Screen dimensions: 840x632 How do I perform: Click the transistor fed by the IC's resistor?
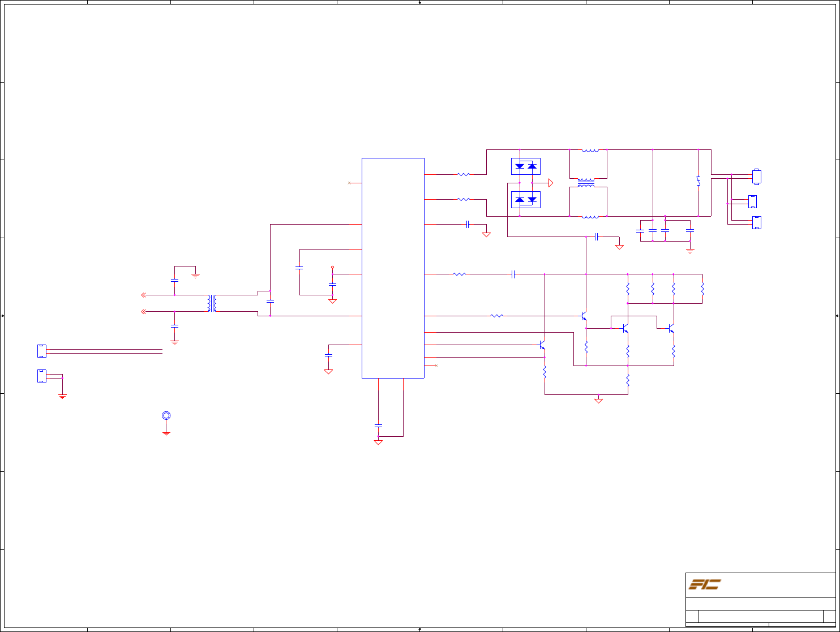tap(584, 316)
